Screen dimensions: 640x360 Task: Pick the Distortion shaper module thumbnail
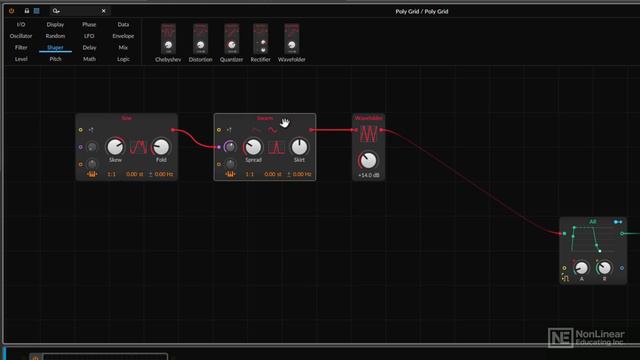[200, 39]
